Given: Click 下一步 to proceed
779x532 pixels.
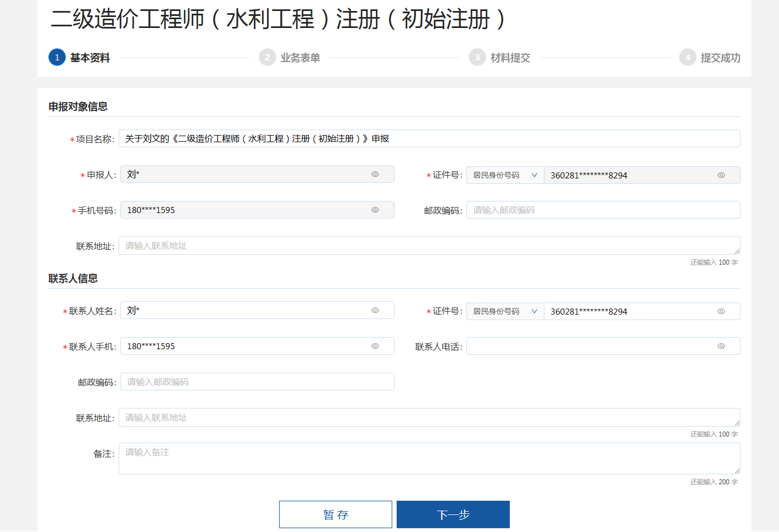Looking at the screenshot, I should (x=453, y=514).
